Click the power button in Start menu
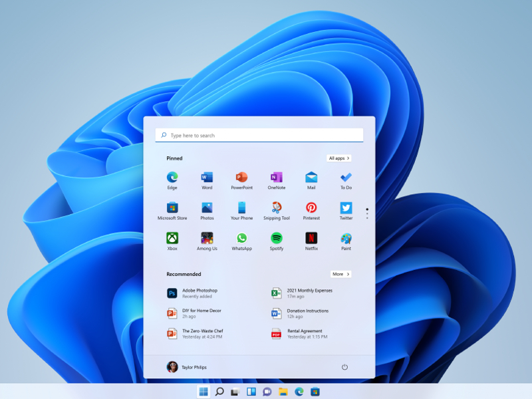This screenshot has width=532, height=399. tap(344, 367)
